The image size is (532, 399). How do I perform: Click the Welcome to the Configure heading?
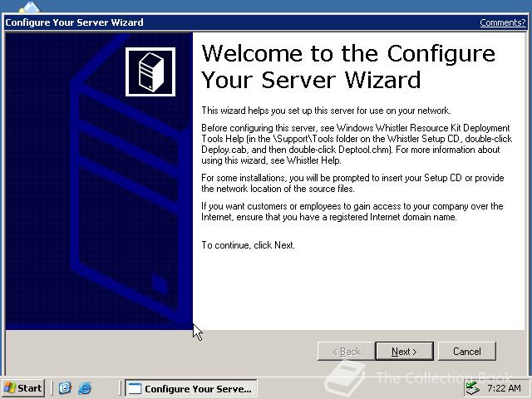tap(348, 53)
